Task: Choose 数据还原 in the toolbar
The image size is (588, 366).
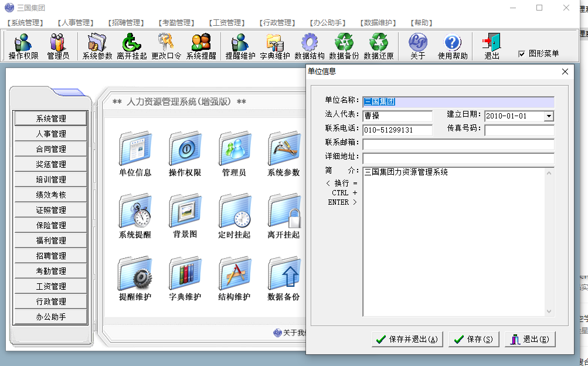Action: coord(378,46)
